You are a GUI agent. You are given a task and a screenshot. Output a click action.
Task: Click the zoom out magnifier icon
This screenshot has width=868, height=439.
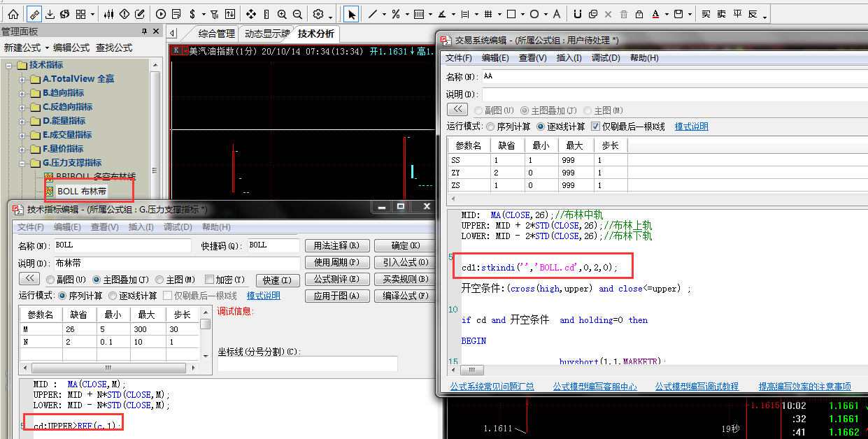click(x=298, y=14)
